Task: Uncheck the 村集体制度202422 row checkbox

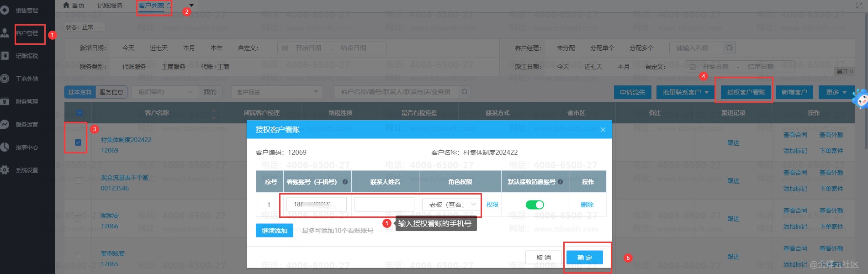Action: [78, 142]
